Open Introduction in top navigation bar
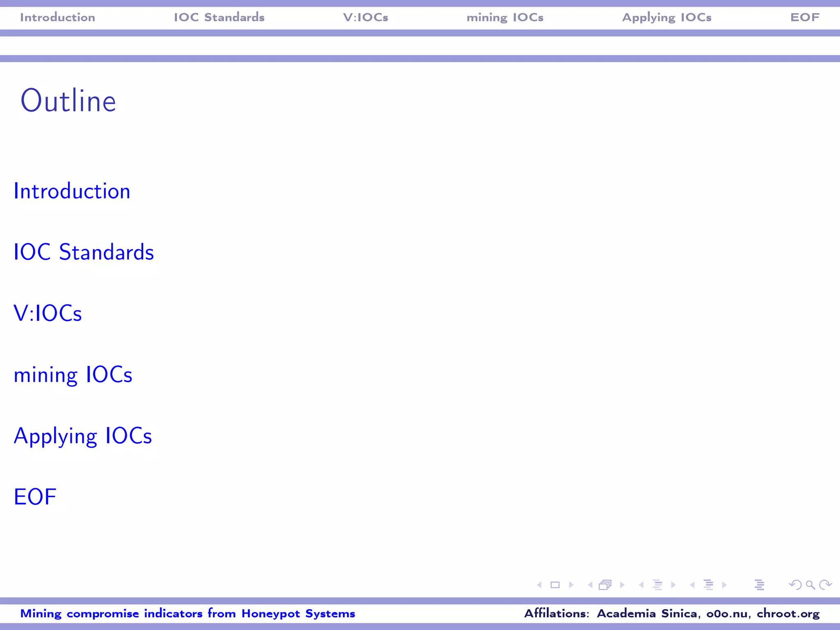Screen dimensions: 840x630 click(57, 18)
